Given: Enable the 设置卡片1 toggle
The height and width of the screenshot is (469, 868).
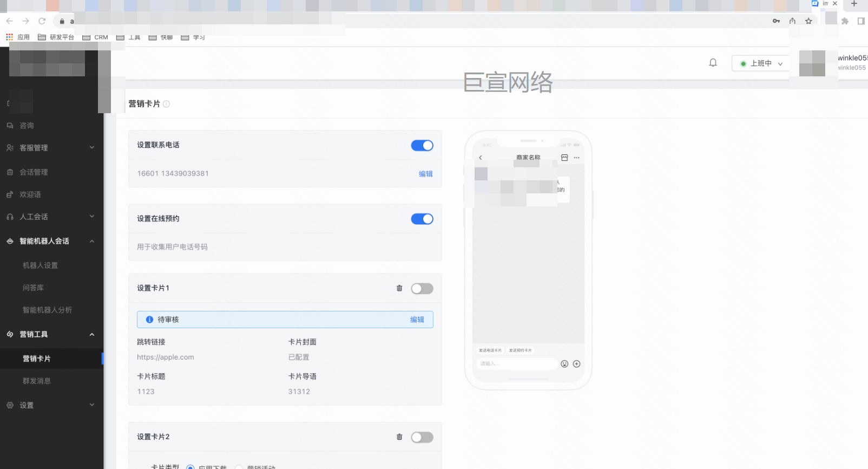Looking at the screenshot, I should tap(422, 289).
